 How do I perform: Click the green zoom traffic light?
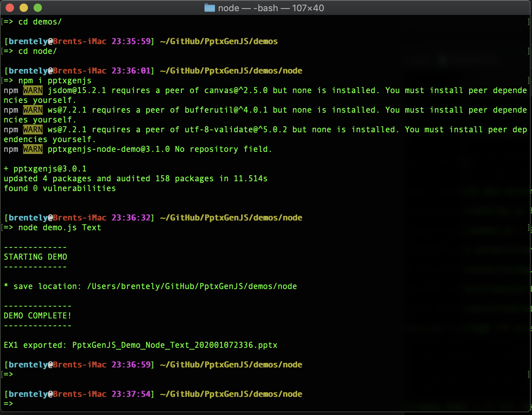37,7
